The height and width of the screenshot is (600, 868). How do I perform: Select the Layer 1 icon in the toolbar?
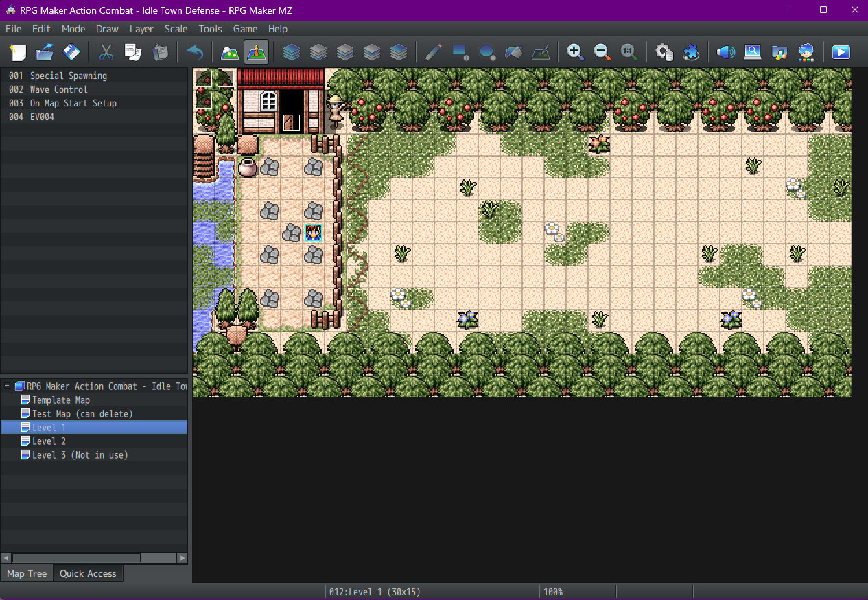318,52
